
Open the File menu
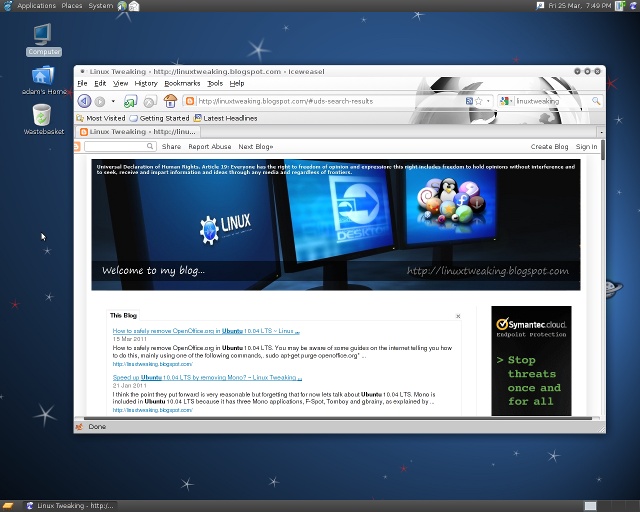82,83
